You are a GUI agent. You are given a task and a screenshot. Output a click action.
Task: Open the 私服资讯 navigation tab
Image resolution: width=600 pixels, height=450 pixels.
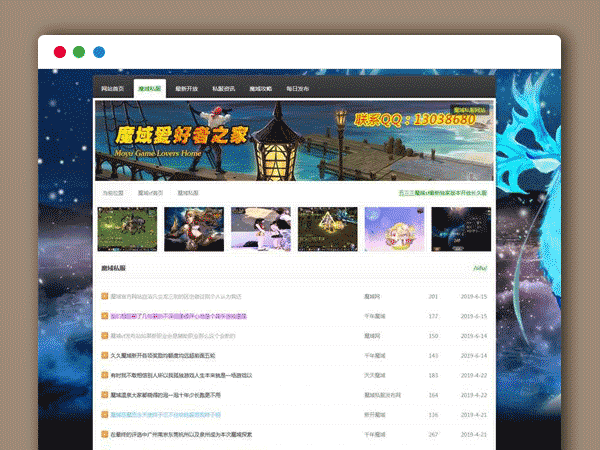pos(224,88)
